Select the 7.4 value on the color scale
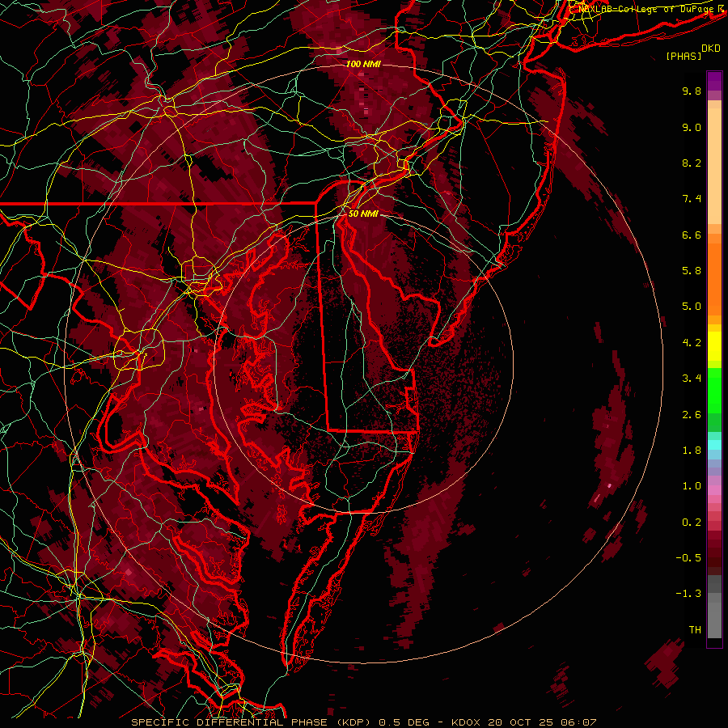Screen dimensions: 728x728 tap(692, 199)
